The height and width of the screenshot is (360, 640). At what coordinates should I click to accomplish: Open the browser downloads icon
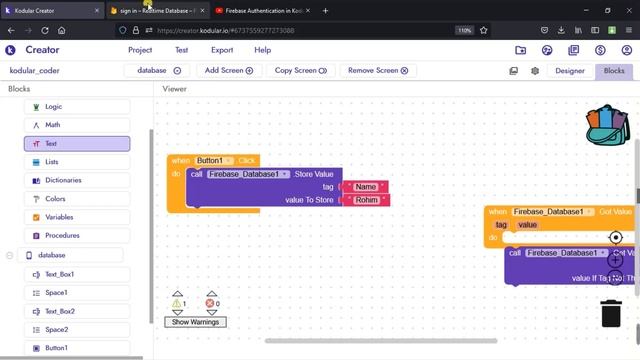point(561,30)
